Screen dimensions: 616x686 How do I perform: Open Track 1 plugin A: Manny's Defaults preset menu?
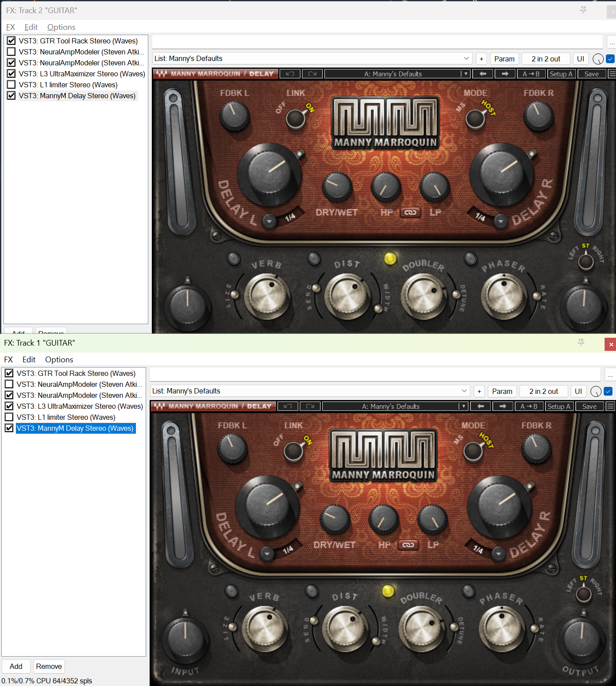coord(395,406)
